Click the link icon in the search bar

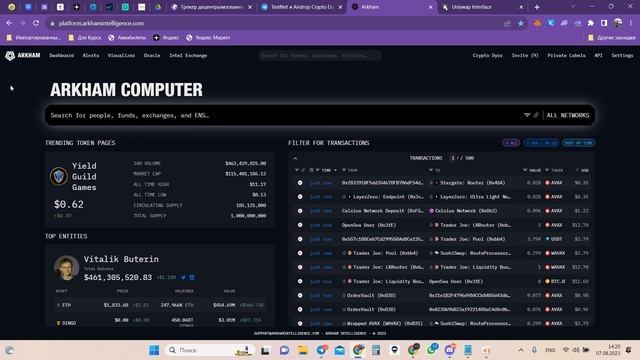pos(536,116)
